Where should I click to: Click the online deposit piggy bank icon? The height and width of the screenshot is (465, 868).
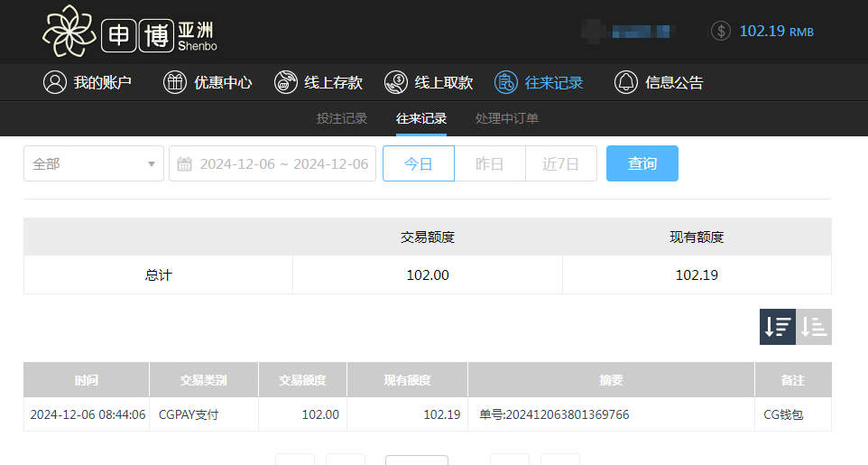(x=286, y=82)
